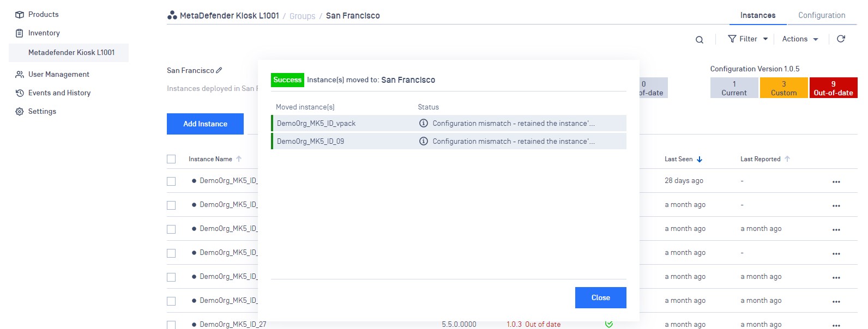Sort by Last Seen column arrow
The height and width of the screenshot is (329, 868).
pyautogui.click(x=700, y=159)
